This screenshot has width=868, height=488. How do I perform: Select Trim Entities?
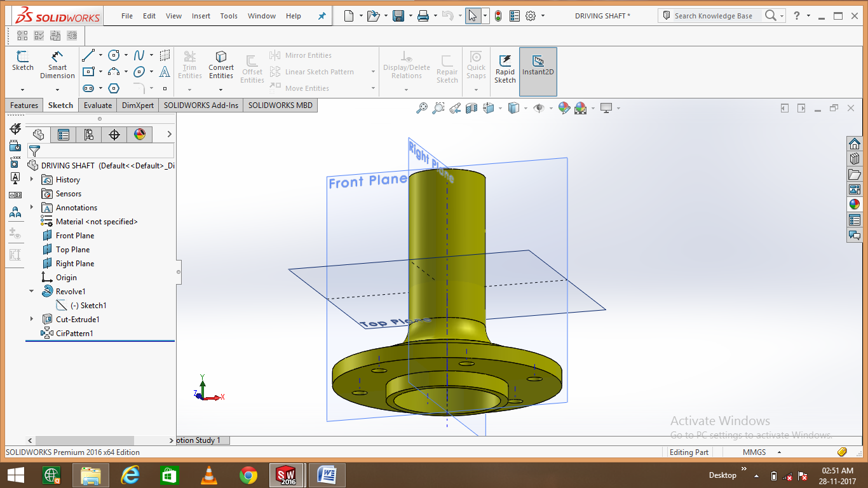coord(189,64)
